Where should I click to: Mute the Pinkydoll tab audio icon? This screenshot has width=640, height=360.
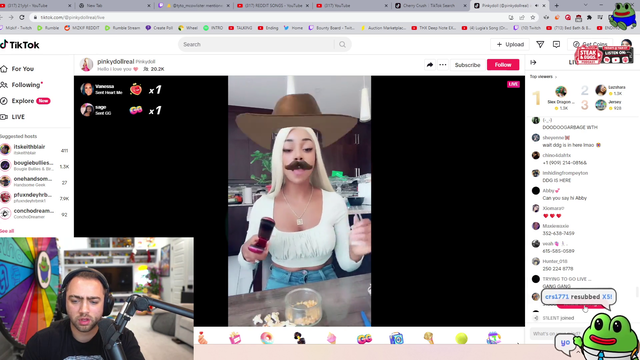click(536, 6)
